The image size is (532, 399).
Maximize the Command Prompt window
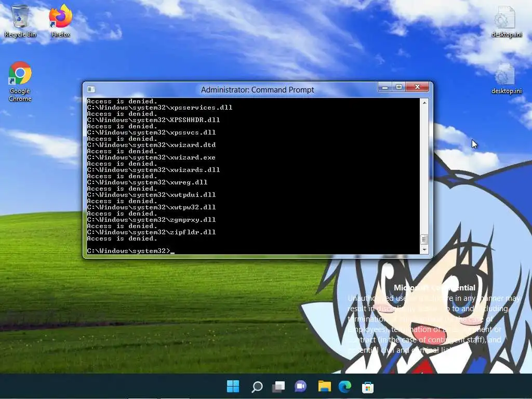tap(399, 87)
